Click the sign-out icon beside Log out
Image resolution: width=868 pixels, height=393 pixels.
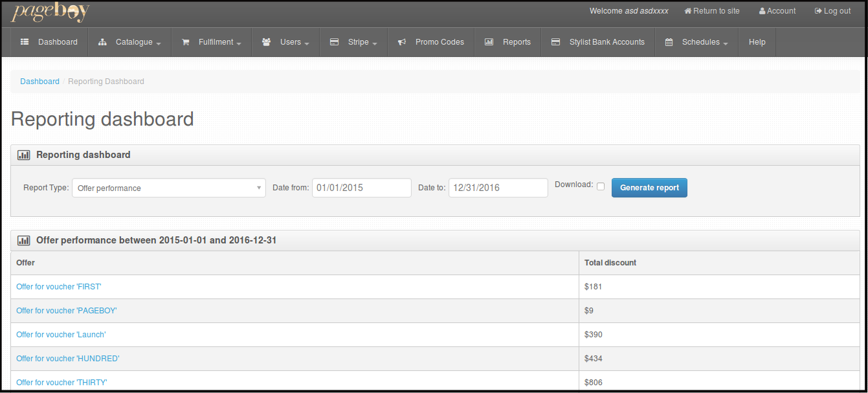818,11
